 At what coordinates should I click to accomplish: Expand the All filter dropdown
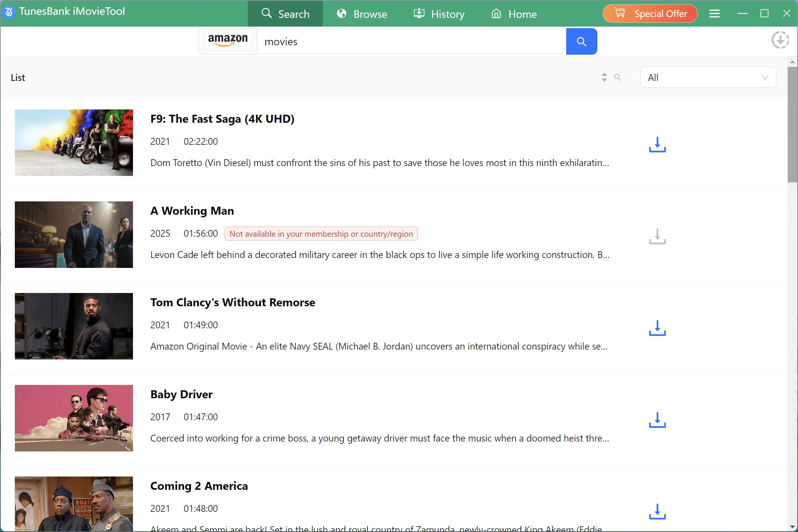(708, 78)
